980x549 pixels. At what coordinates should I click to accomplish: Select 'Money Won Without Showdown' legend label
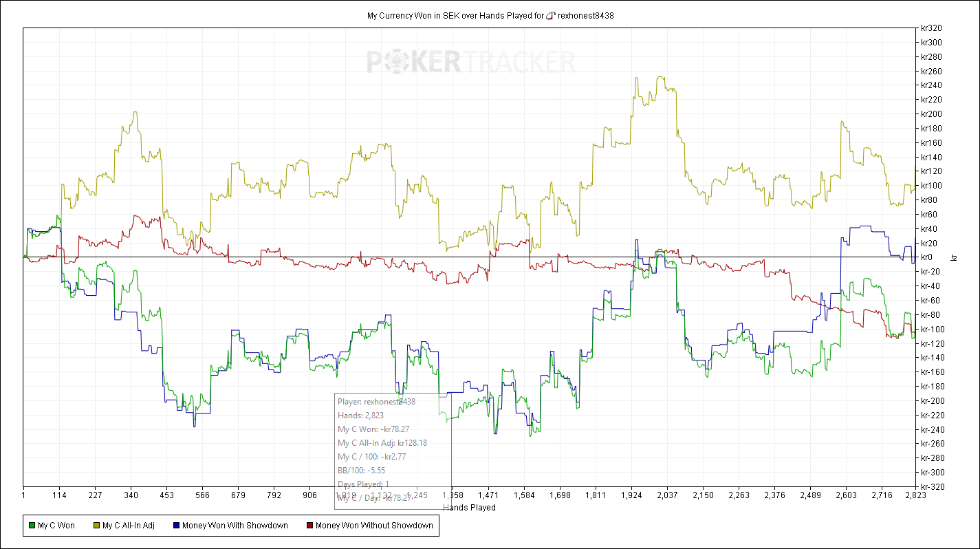point(374,526)
